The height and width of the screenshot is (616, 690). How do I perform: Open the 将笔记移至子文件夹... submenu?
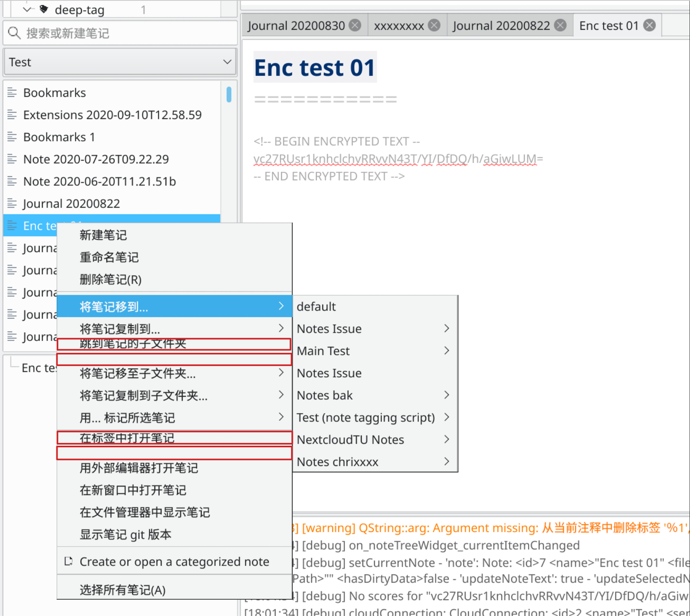point(175,373)
